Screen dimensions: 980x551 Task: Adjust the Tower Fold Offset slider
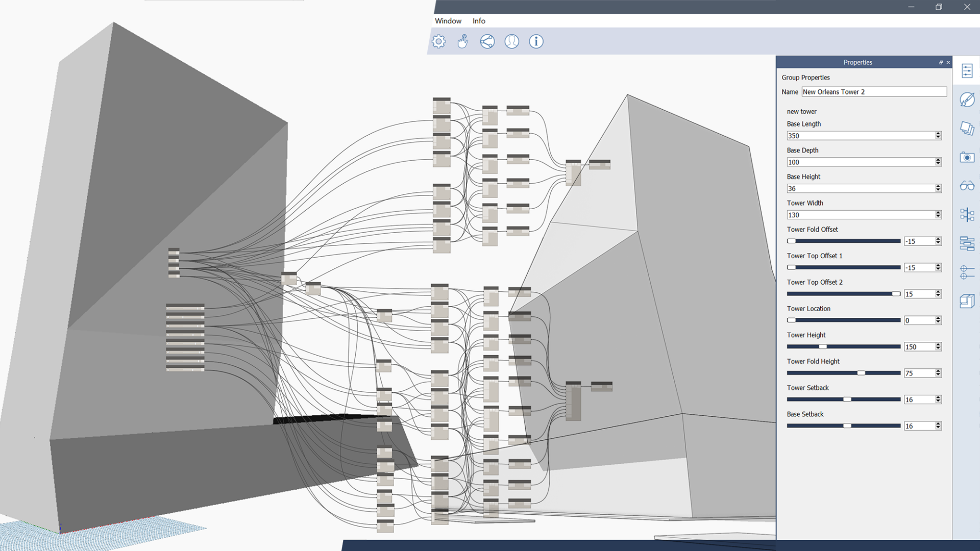791,241
